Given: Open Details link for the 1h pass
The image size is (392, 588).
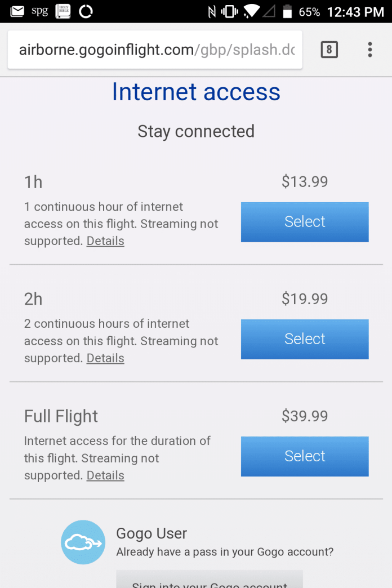Looking at the screenshot, I should 105,241.
